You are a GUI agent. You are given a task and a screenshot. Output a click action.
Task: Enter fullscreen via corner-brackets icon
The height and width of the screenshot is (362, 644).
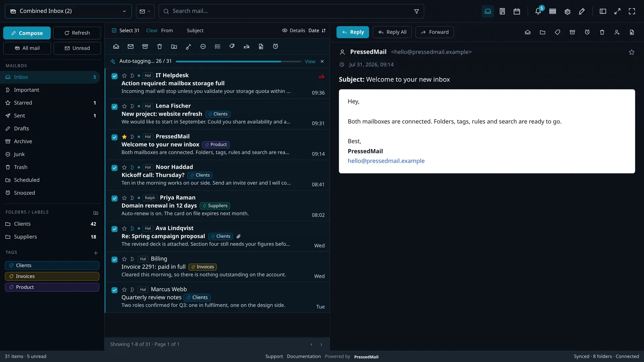click(x=632, y=11)
